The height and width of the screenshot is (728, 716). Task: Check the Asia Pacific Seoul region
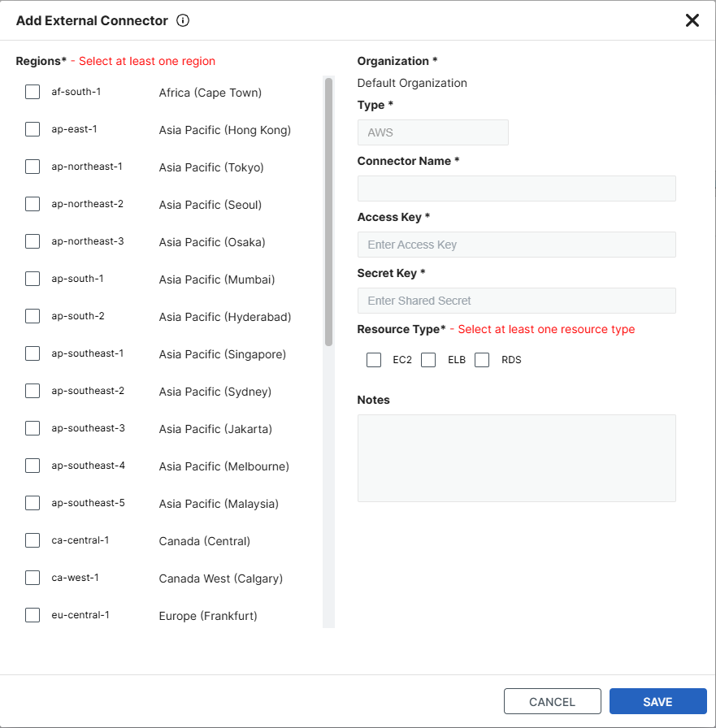(32, 204)
